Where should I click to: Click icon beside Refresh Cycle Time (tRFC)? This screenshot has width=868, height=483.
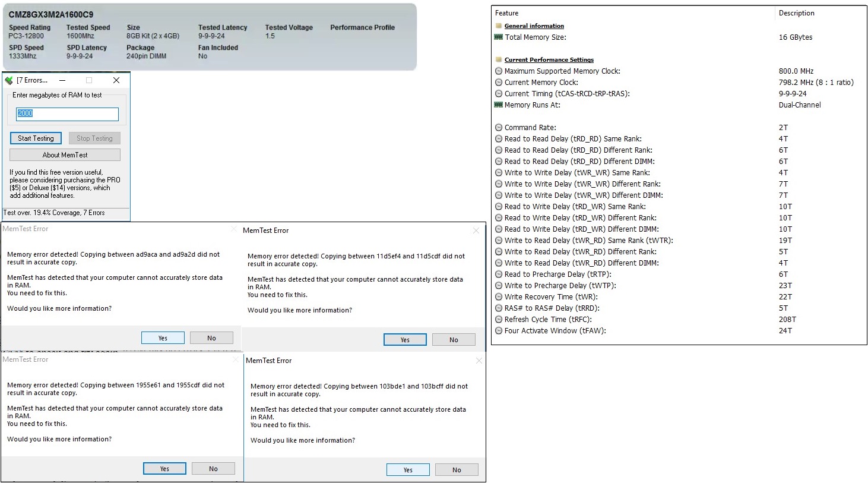point(499,319)
